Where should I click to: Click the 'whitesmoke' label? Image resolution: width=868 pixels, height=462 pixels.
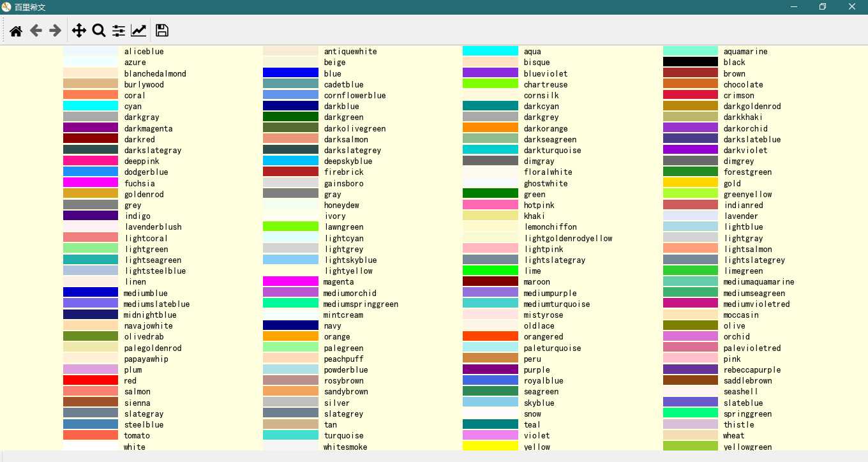(345, 447)
